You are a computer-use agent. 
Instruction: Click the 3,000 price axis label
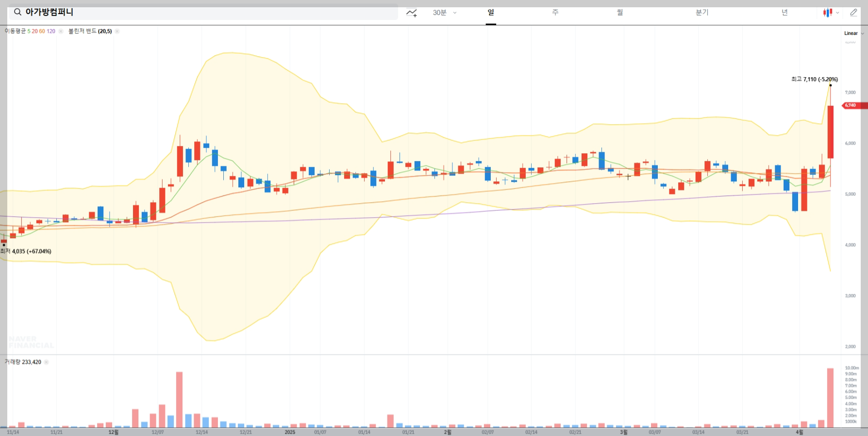(x=850, y=296)
